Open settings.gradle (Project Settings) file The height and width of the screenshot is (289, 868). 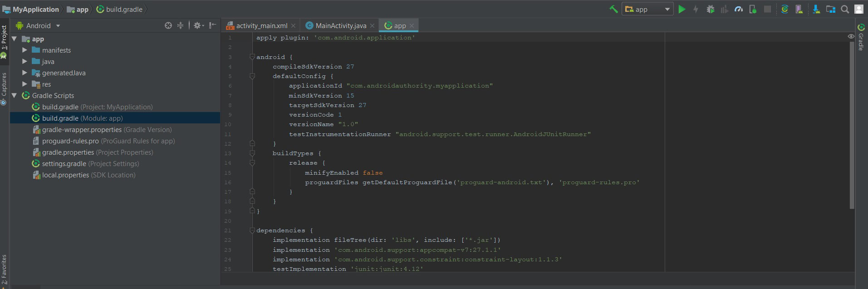64,164
